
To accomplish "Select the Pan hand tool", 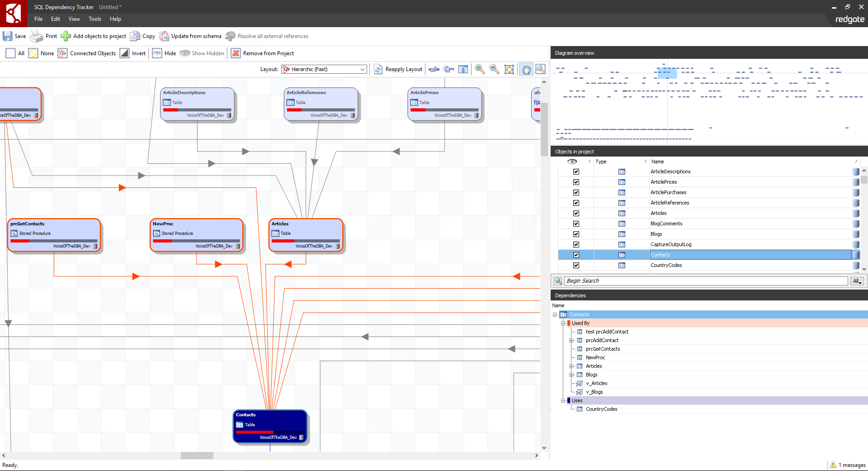I will click(526, 69).
